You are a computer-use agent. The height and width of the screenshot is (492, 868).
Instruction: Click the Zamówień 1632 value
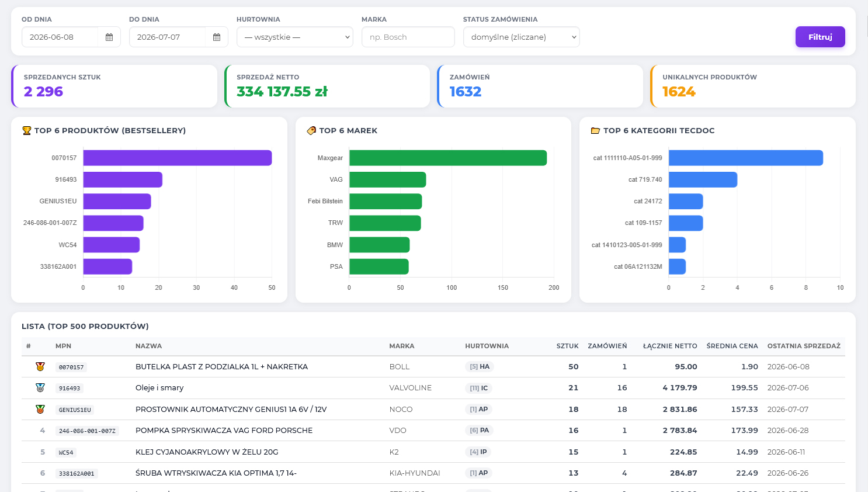tap(466, 92)
